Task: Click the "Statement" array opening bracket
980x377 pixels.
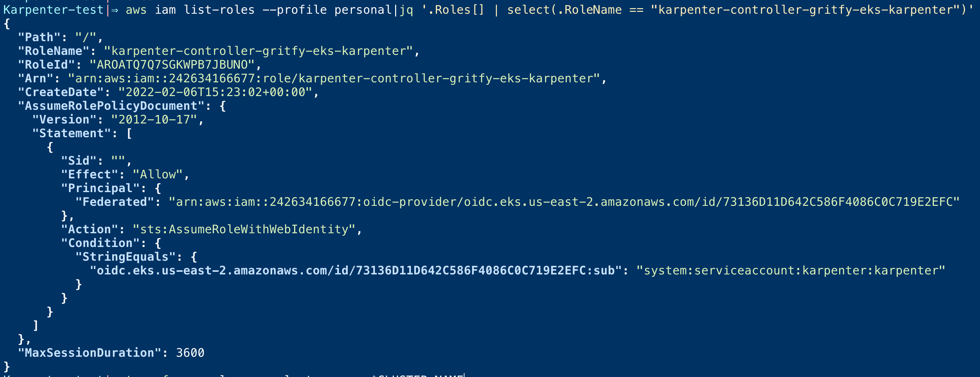Action: click(129, 133)
